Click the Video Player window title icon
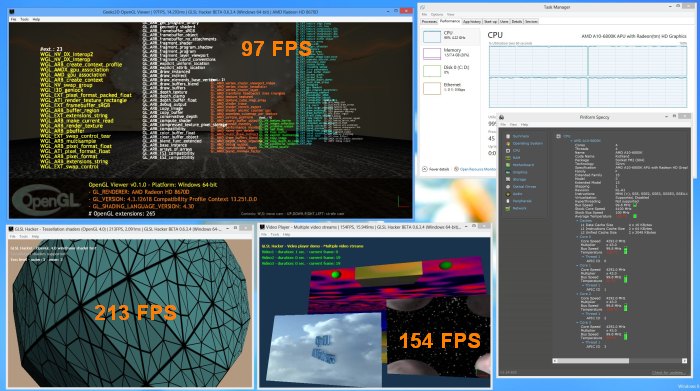 tap(262, 227)
